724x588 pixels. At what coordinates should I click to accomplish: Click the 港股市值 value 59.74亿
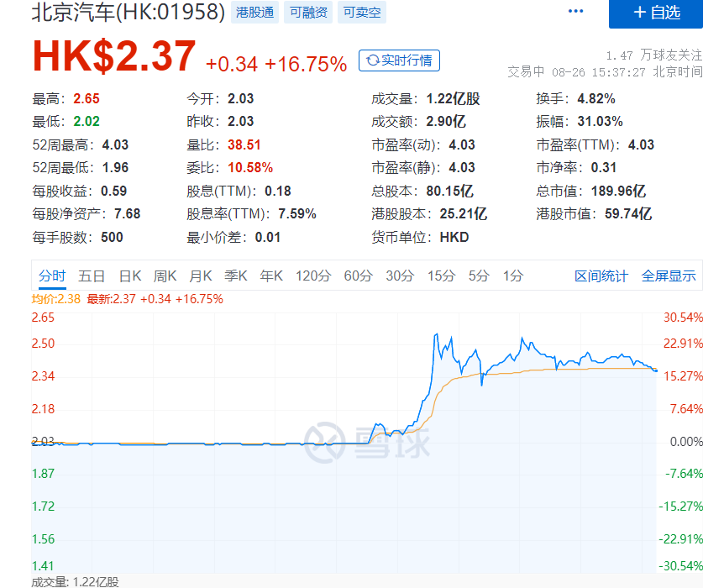click(628, 213)
